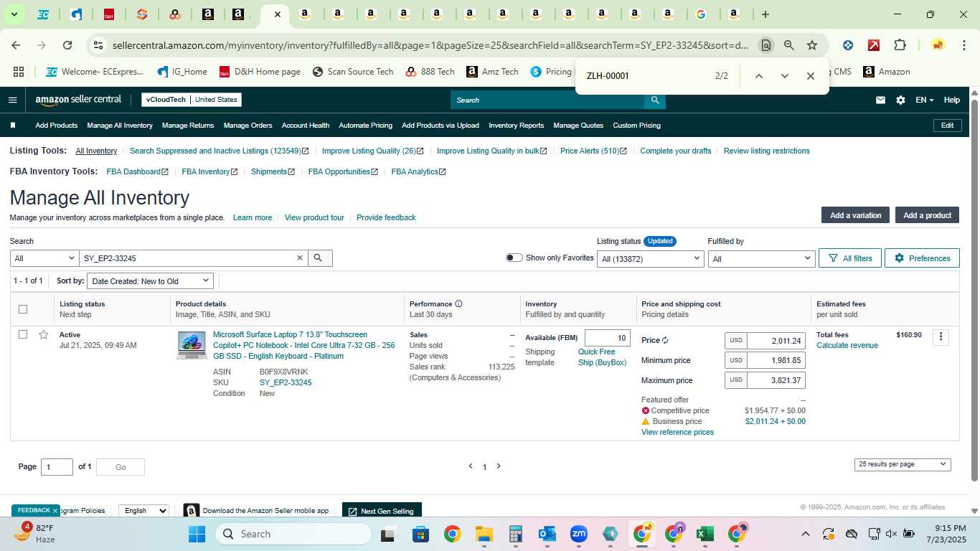Viewport: 980px width, 551px height.
Task: Open Manage Returns in the nav bar
Action: pyautogui.click(x=188, y=126)
